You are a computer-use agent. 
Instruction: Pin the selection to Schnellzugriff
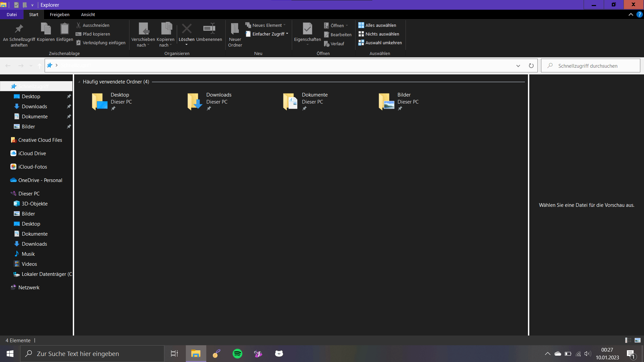[19, 35]
